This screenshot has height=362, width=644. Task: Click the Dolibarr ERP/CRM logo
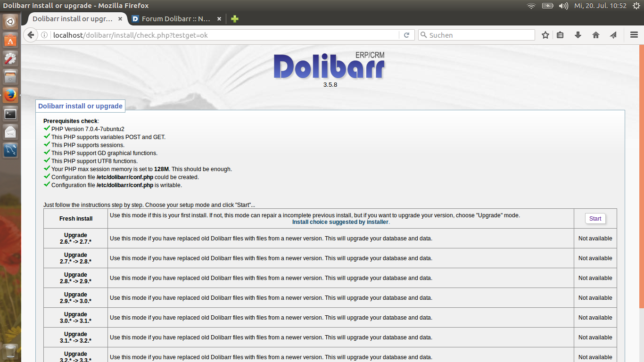(329, 66)
